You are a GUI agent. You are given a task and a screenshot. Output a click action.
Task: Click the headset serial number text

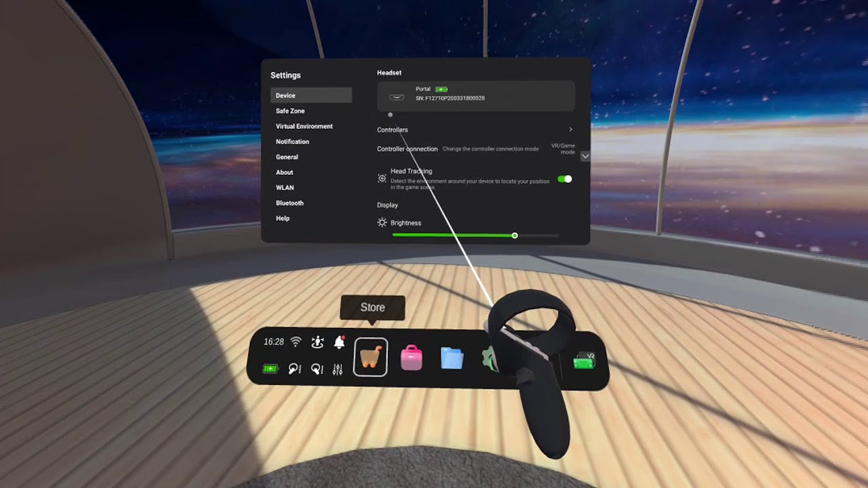[450, 98]
